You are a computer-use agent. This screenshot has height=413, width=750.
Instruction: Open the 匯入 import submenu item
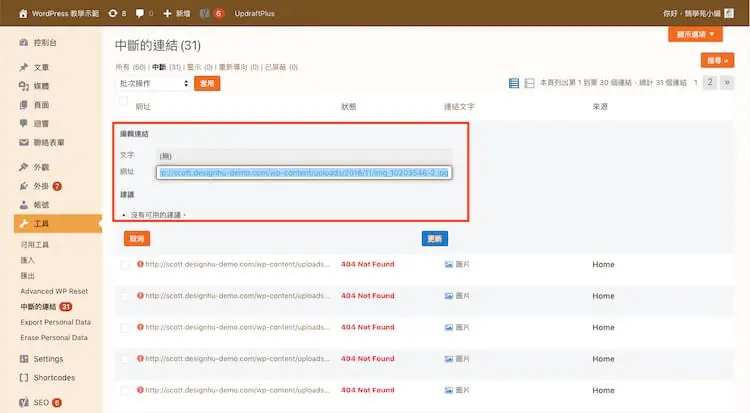tap(27, 260)
